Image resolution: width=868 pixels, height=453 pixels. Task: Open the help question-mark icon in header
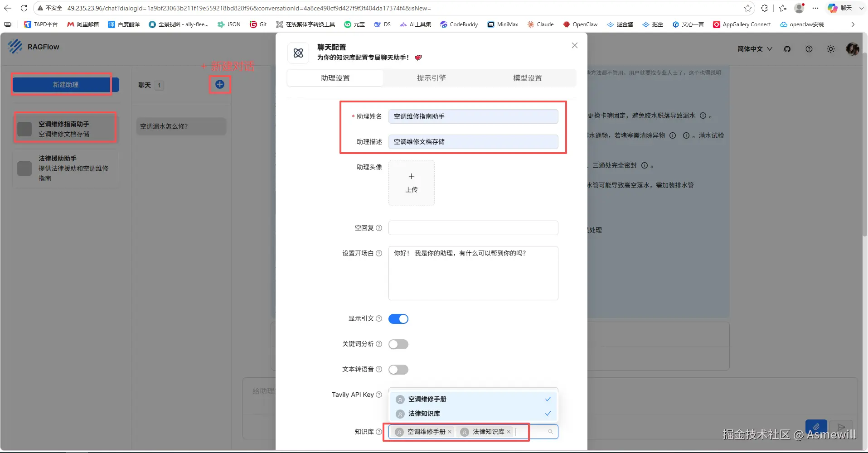pos(809,49)
